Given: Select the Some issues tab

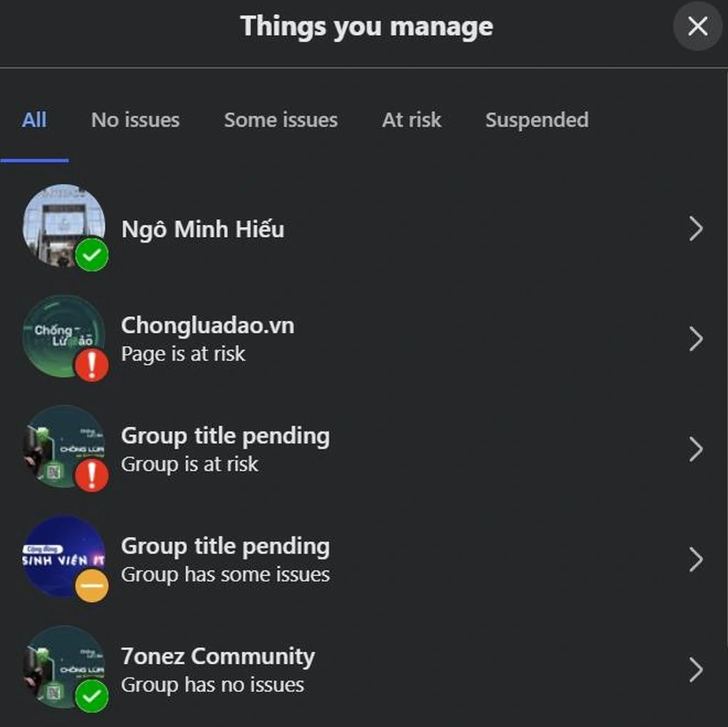Looking at the screenshot, I should (281, 120).
